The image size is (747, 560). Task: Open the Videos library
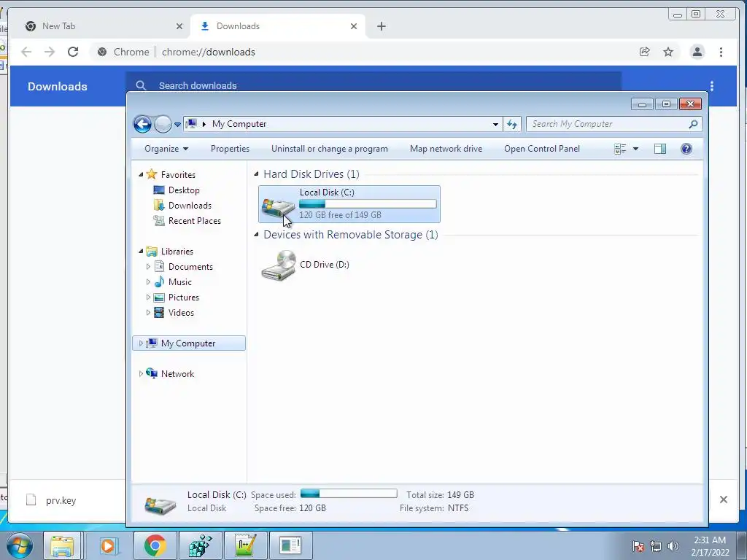pos(181,312)
